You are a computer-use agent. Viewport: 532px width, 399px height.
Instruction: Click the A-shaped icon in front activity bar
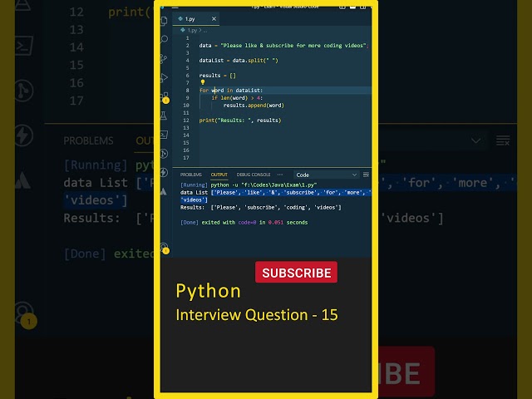pyautogui.click(x=164, y=191)
